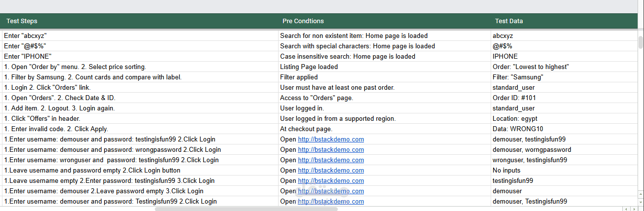Select the cell containing Enter "abcxyz"
Image resolution: width=644 pixels, height=211 pixels.
click(x=25, y=36)
